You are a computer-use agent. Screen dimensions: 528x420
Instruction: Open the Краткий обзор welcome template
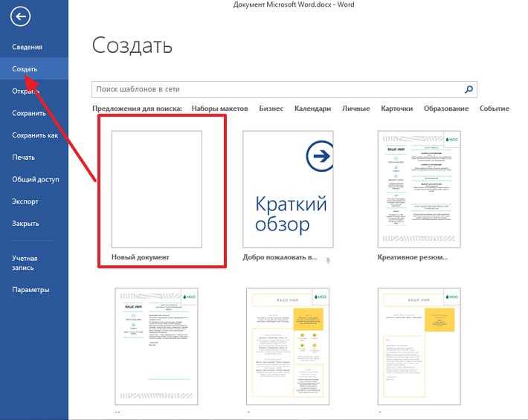(x=288, y=190)
